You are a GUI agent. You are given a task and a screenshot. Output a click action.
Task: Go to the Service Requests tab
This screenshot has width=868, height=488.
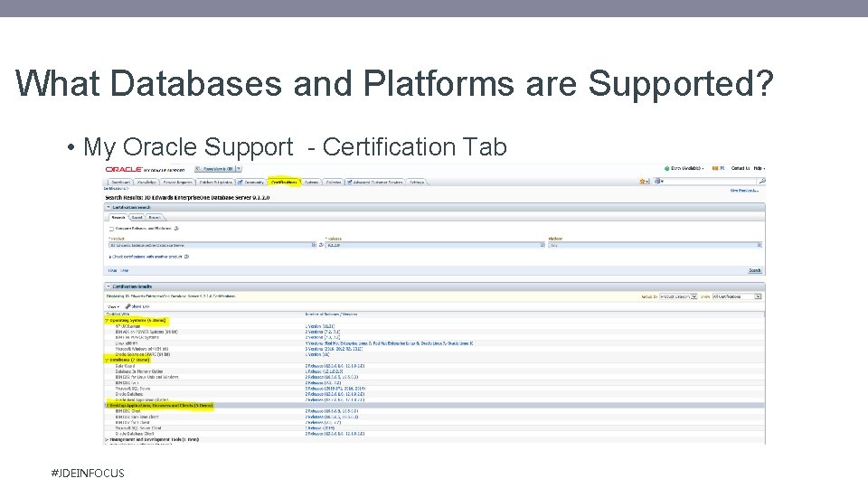[x=178, y=182]
